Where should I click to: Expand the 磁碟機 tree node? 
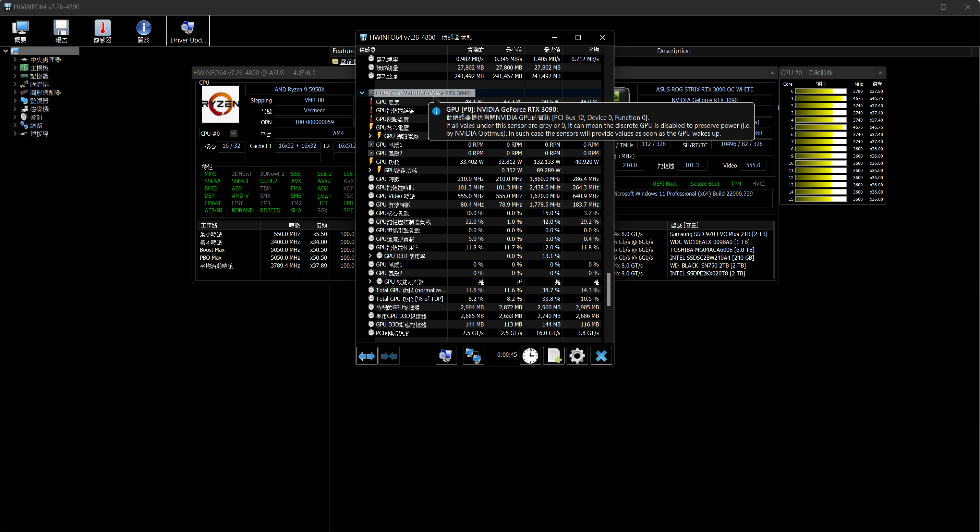pos(14,109)
